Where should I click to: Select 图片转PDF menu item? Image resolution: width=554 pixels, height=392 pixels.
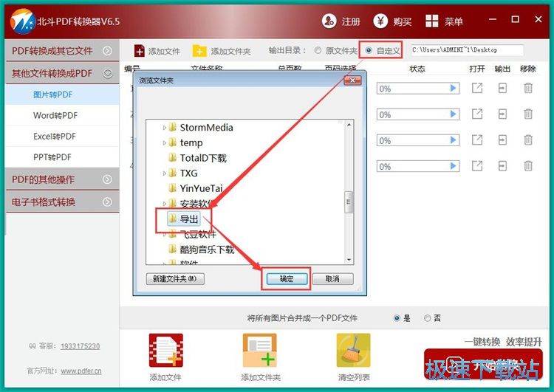62,94
